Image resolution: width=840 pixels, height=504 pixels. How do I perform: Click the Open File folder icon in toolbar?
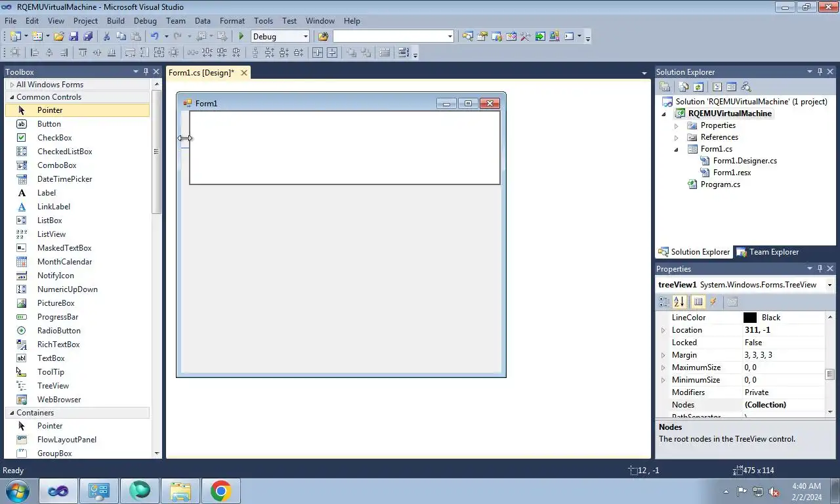coord(59,37)
